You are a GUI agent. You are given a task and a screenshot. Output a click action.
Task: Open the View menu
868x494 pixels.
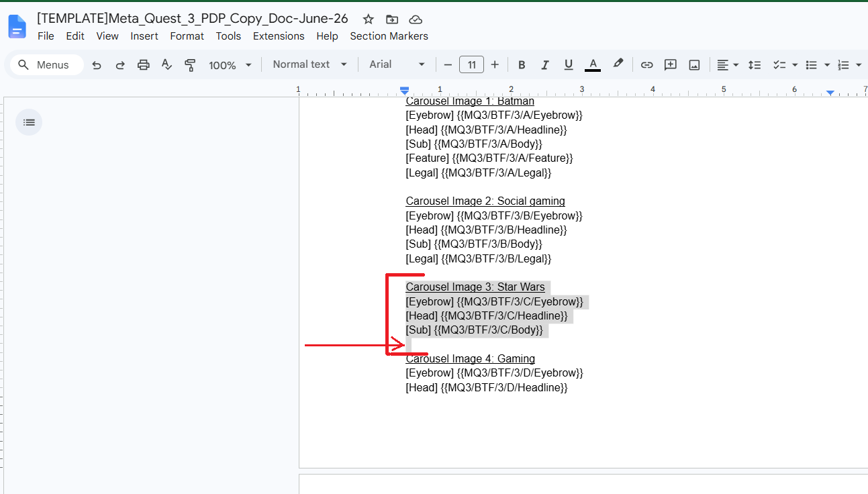(x=107, y=36)
